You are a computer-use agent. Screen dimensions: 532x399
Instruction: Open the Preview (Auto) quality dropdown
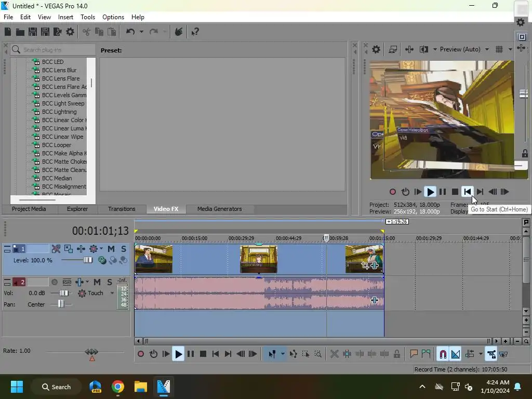[x=487, y=49]
